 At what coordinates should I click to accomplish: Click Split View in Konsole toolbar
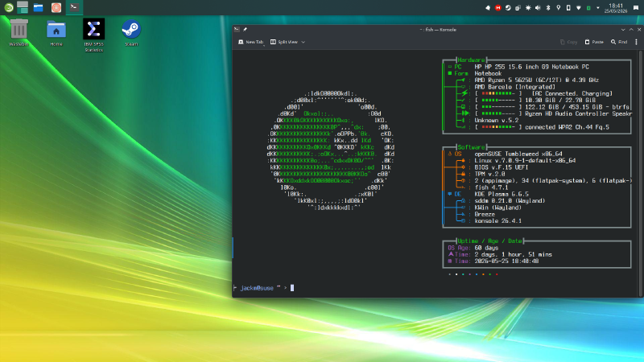pos(284,42)
